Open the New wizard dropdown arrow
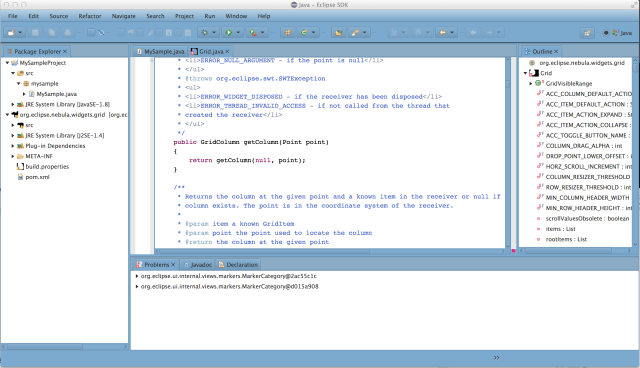640x368 pixels. tap(20, 32)
